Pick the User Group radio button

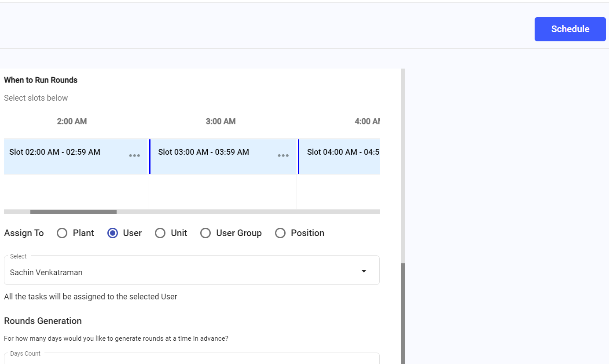[x=205, y=233]
